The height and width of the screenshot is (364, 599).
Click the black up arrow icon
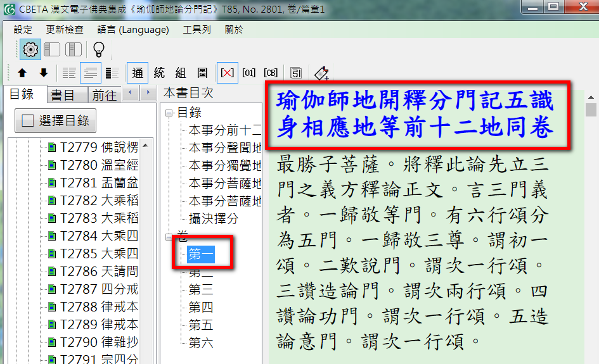tap(22, 73)
